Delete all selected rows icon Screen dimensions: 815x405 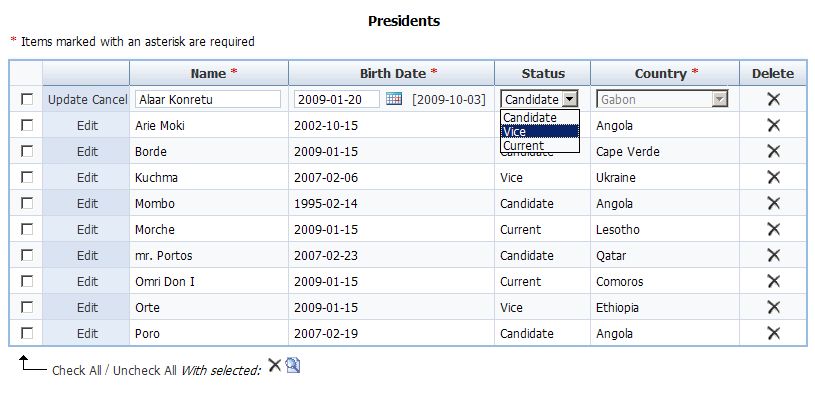274,365
